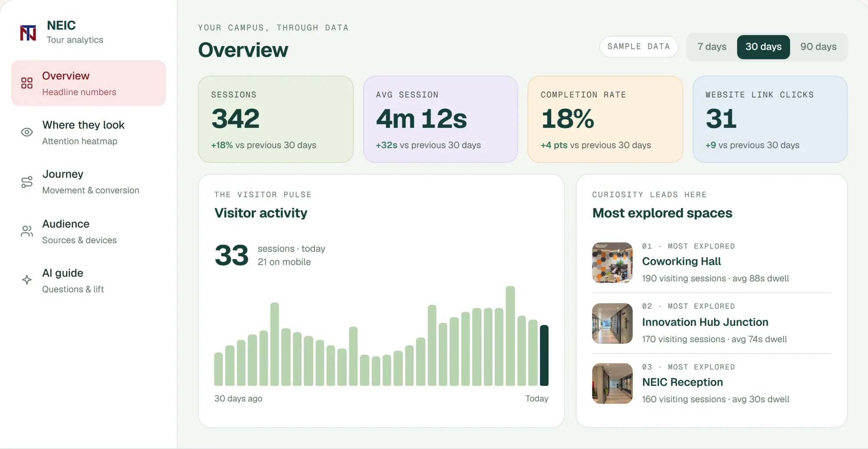The width and height of the screenshot is (868, 449).
Task: Open the Website Link Clicks card
Action: pyautogui.click(x=770, y=119)
